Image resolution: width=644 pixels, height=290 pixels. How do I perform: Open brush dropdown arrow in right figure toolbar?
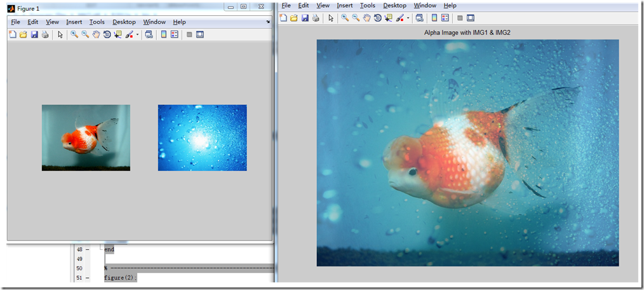coord(408,18)
